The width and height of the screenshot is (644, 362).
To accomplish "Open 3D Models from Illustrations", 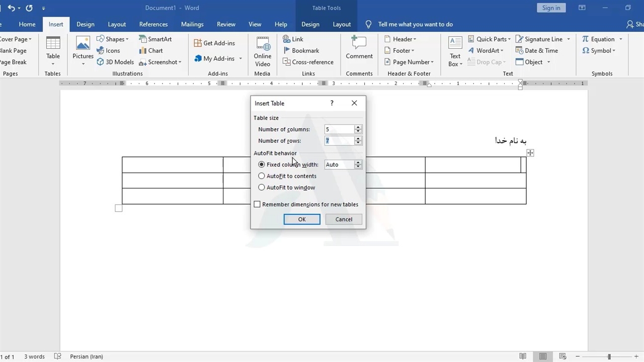I will tap(115, 62).
